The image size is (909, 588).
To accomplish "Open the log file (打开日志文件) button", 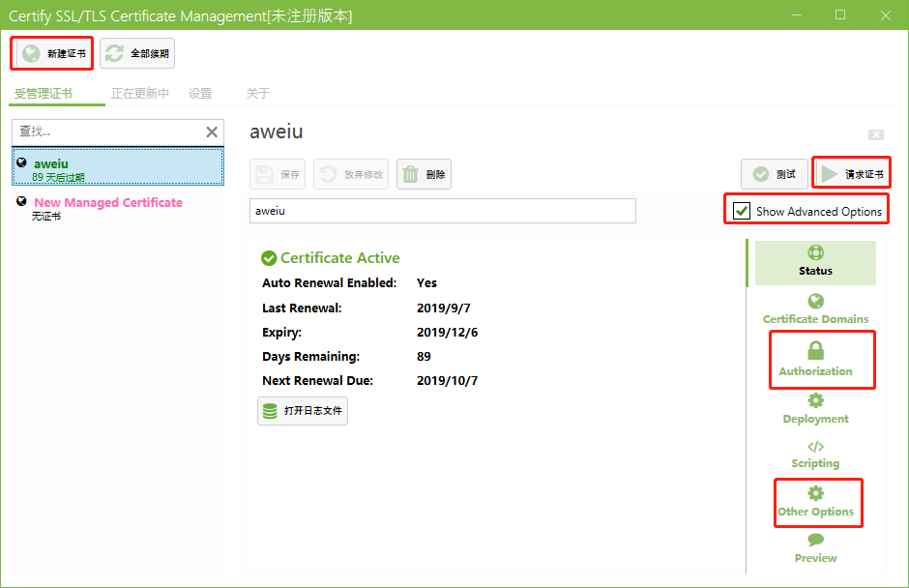I will pyautogui.click(x=303, y=410).
